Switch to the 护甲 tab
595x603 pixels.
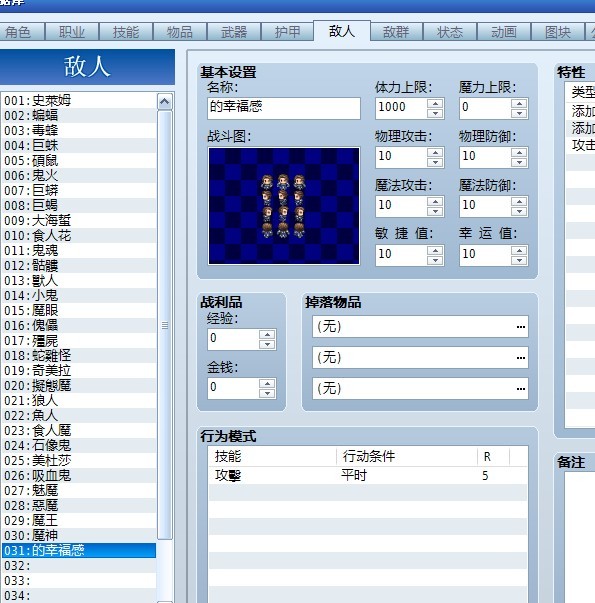coord(287,32)
